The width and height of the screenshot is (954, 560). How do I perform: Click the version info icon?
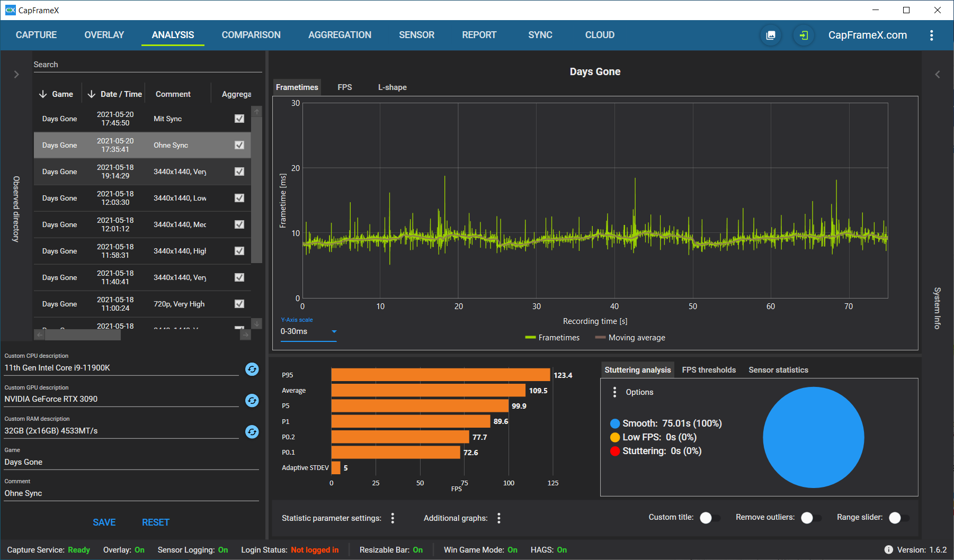click(888, 550)
